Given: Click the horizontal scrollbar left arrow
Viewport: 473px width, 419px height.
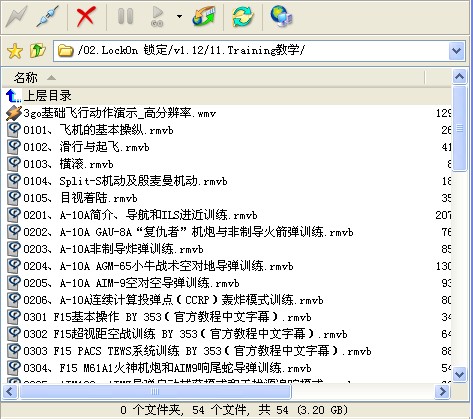Looking at the screenshot, I should click(x=9, y=391).
